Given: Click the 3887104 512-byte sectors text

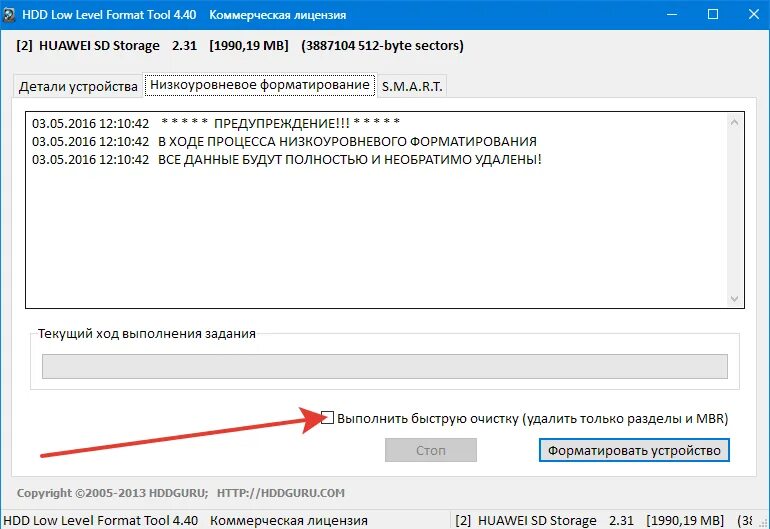Looking at the screenshot, I should (x=383, y=46).
